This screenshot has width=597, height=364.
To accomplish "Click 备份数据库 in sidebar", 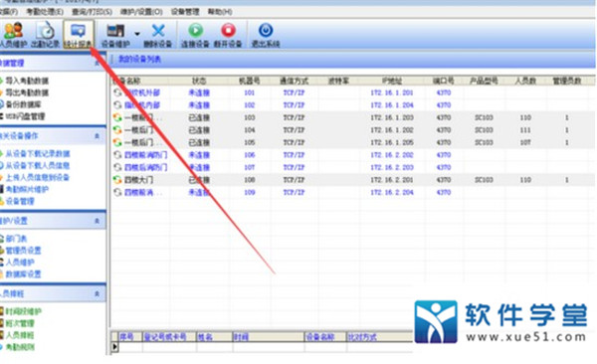I will [x=23, y=104].
